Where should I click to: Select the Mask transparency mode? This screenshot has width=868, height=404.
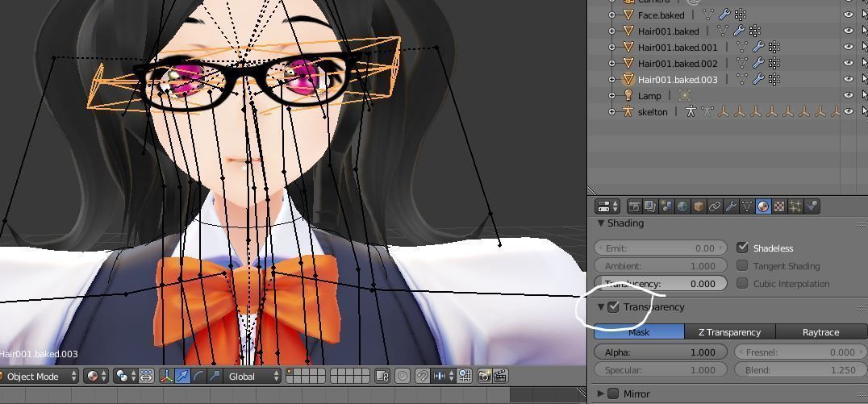[x=640, y=332]
